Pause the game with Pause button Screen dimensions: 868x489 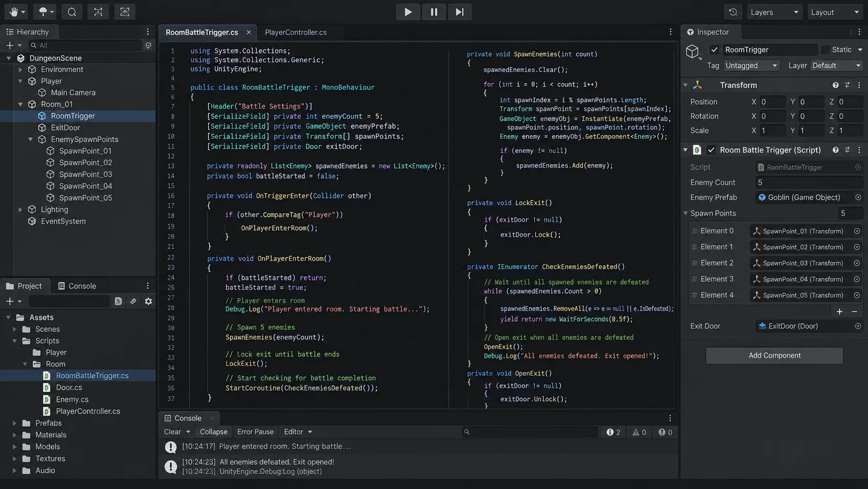(x=434, y=12)
